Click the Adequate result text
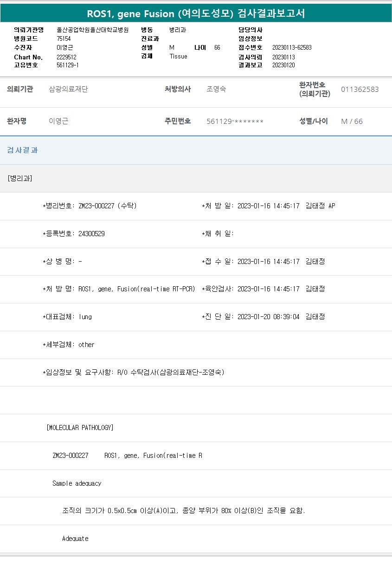Screen dimensions: 392x572 tap(75, 539)
